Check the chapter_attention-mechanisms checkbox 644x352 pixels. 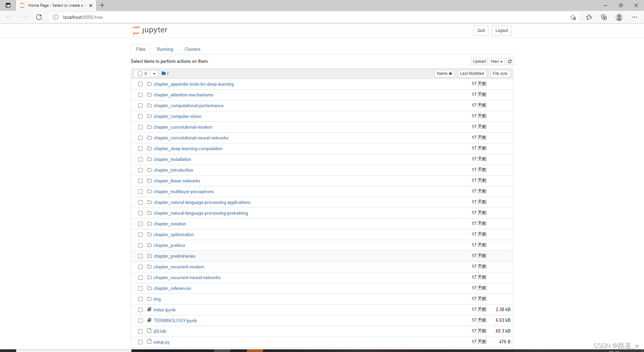tap(140, 95)
